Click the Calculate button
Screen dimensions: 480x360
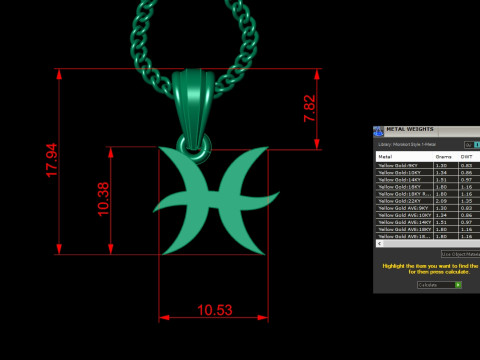(x=439, y=285)
